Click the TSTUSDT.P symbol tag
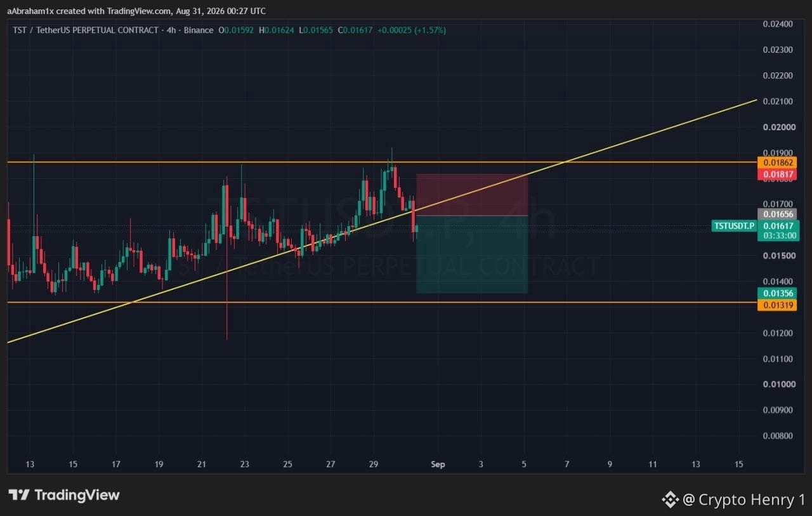The width and height of the screenshot is (812, 516). point(735,226)
